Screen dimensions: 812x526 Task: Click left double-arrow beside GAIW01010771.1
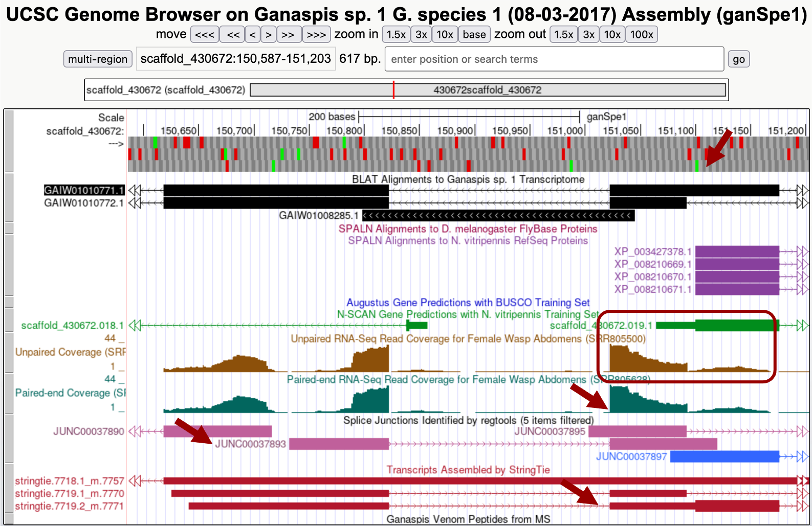pyautogui.click(x=134, y=191)
